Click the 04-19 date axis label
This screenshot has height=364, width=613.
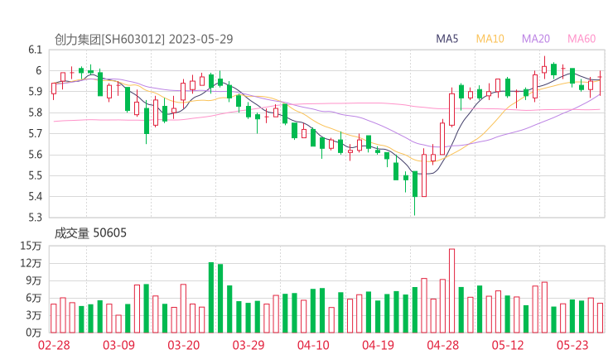(378, 345)
